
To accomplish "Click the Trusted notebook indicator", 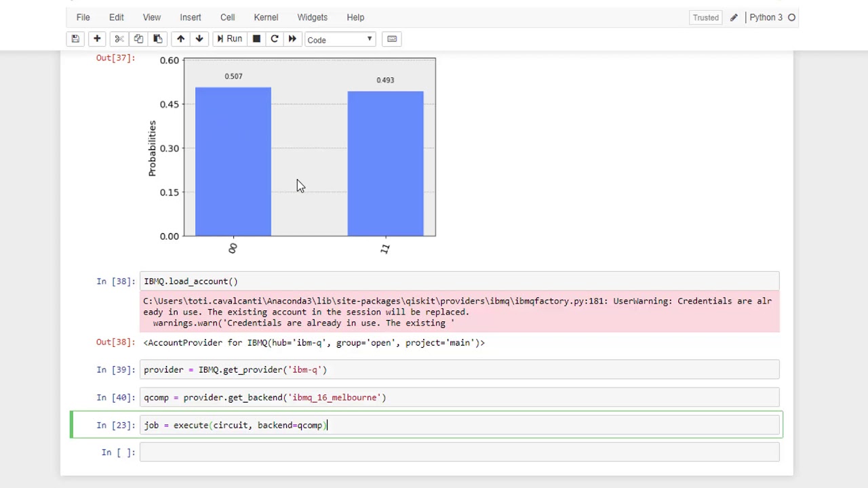I will pos(706,18).
